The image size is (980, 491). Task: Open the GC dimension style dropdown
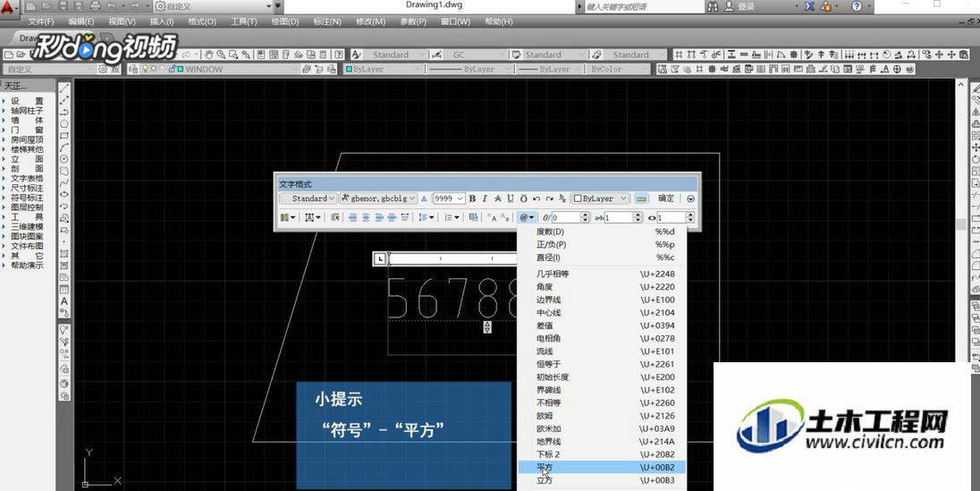pos(472,55)
